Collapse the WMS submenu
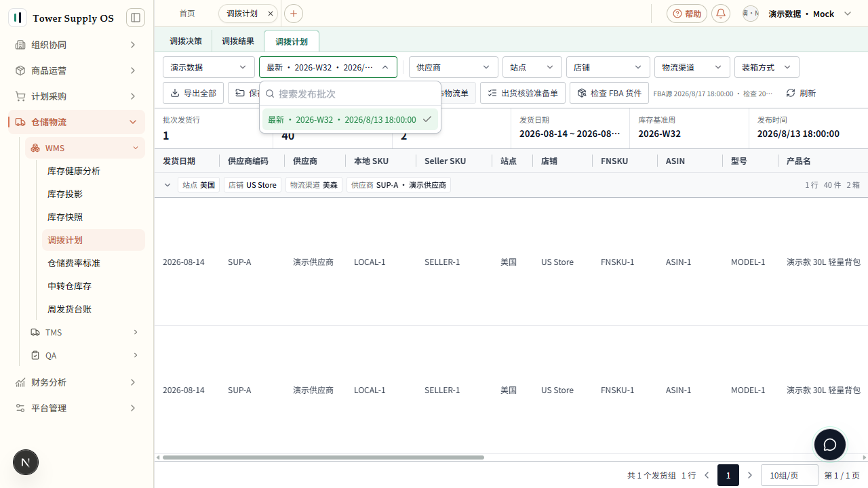 tap(85, 148)
